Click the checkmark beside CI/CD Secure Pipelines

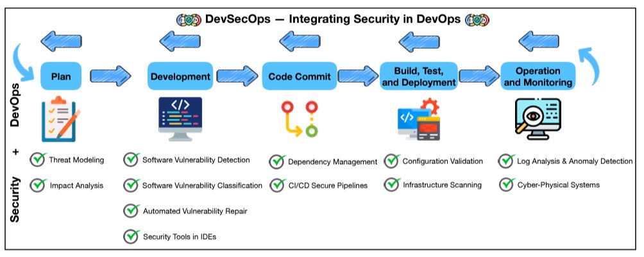[x=277, y=185]
